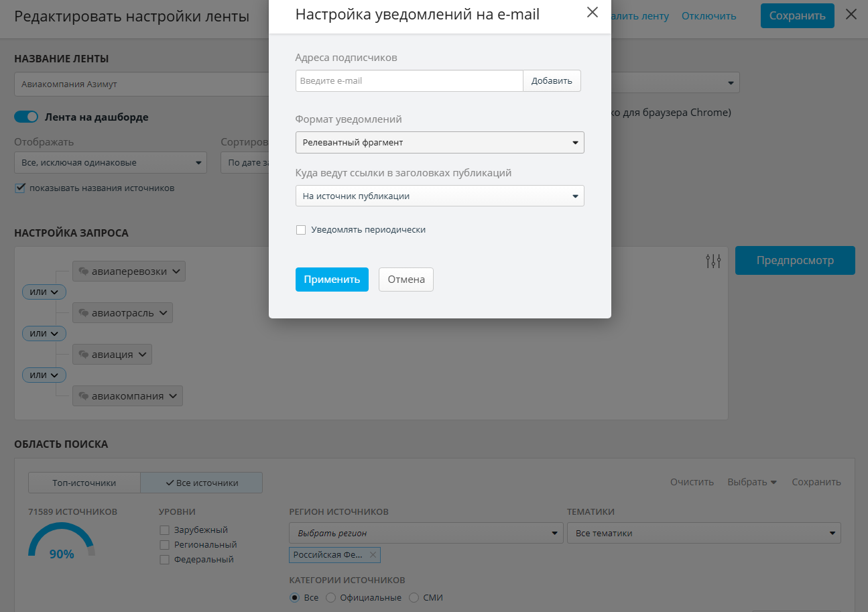Open Формат уведомлений dropdown
The width and height of the screenshot is (868, 612).
440,143
